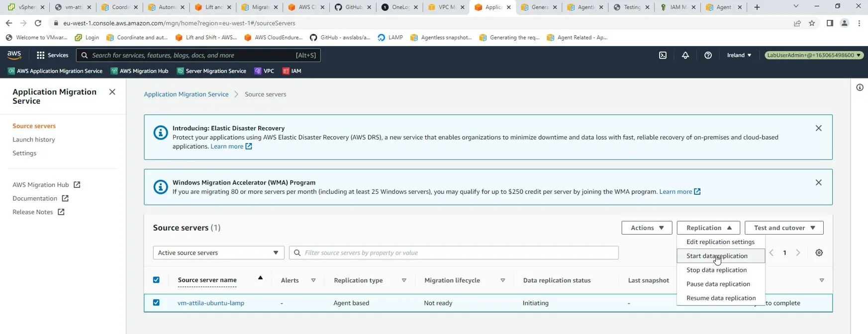Screen dimensions: 868x334
Task: Dismiss the Windows Migration Accelerator banner
Action: point(819,182)
